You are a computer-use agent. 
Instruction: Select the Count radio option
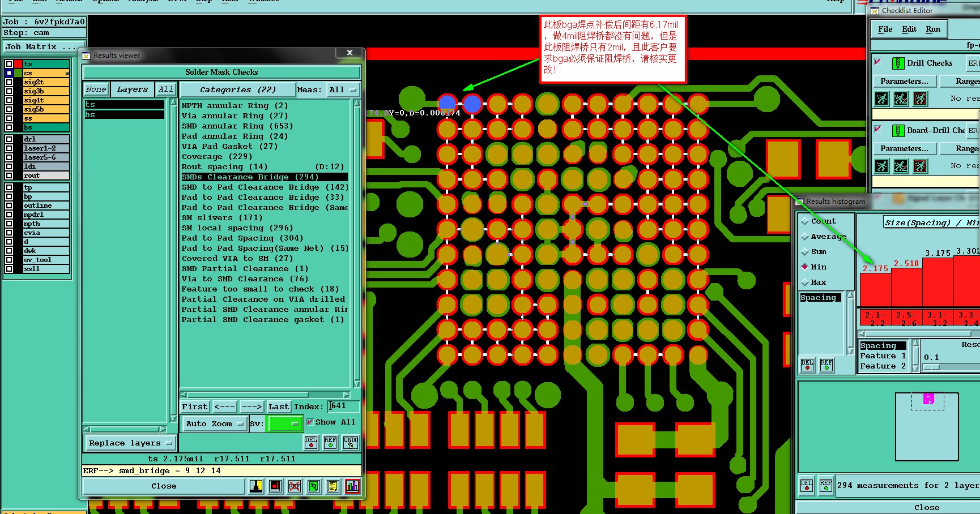(x=804, y=221)
